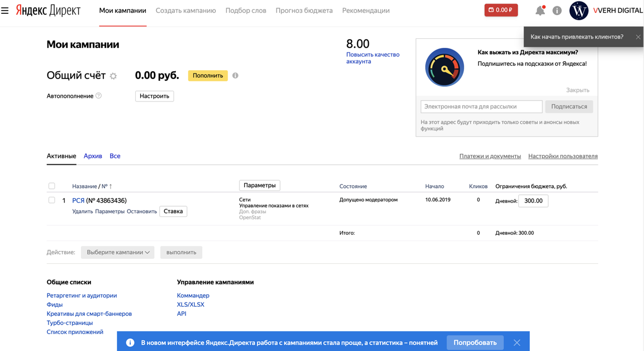This screenshot has height=351, width=644.
Task: Open Креативы для смарт-баннеров link
Action: 89,313
